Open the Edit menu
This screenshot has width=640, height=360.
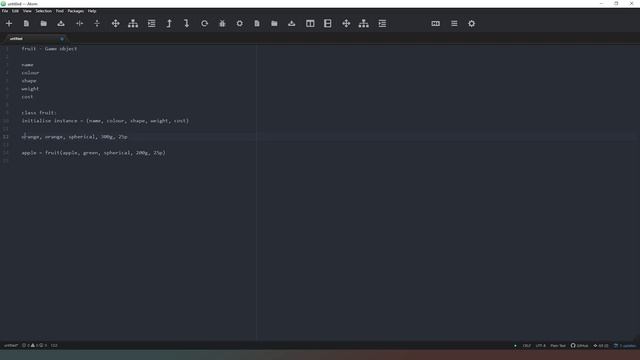click(x=15, y=11)
